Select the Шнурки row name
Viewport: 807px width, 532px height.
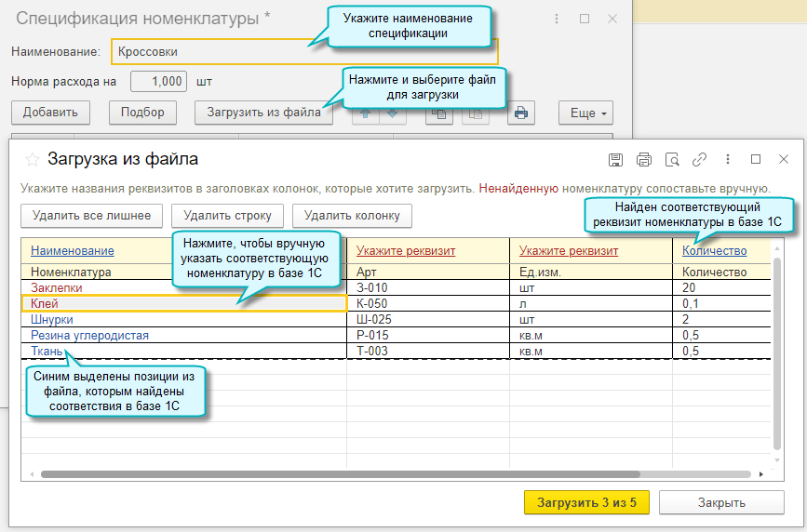(52, 320)
